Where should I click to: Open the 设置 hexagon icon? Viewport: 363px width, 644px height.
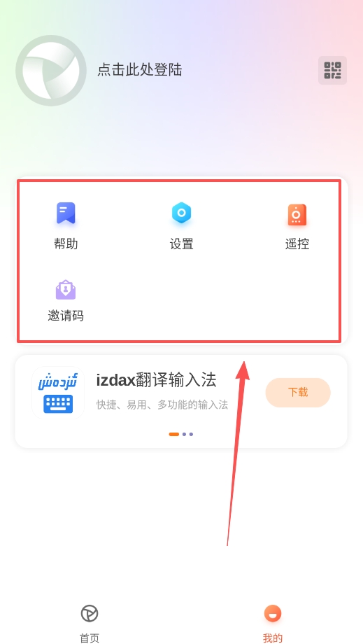coord(181,213)
